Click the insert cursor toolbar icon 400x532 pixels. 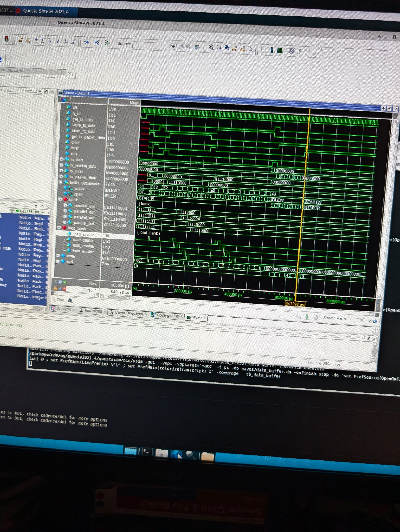click(x=20, y=40)
